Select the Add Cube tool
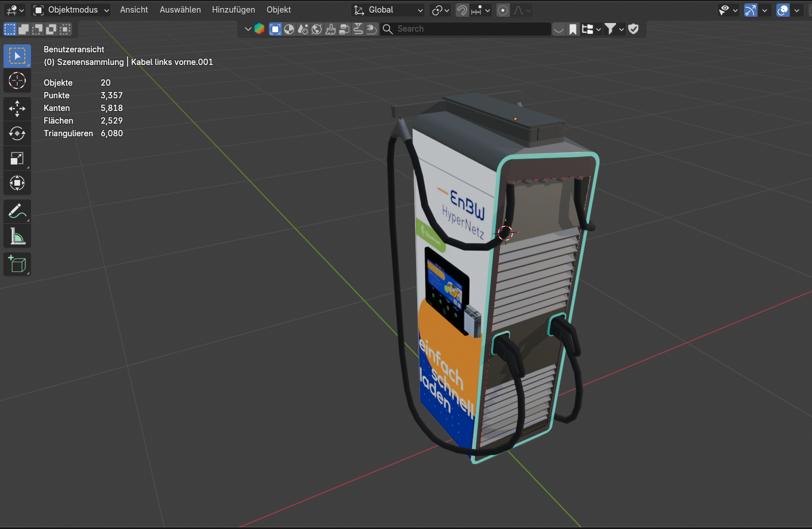The height and width of the screenshot is (529, 812). click(x=17, y=264)
